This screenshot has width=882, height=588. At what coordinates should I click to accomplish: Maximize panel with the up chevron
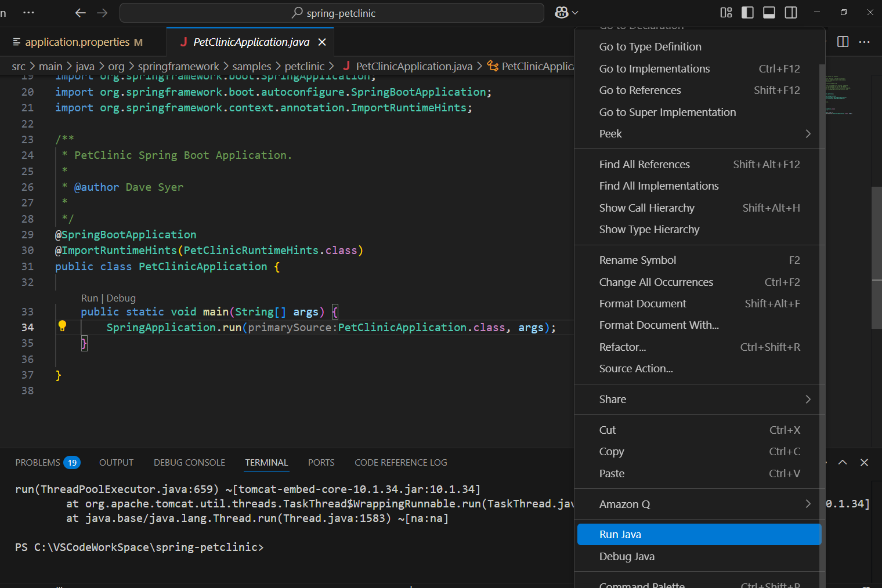point(843,462)
